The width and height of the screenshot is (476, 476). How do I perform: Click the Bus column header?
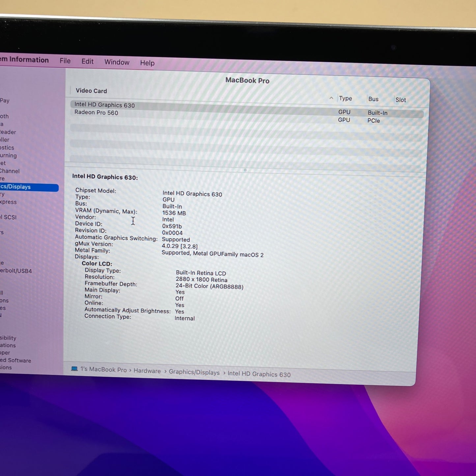pyautogui.click(x=373, y=99)
